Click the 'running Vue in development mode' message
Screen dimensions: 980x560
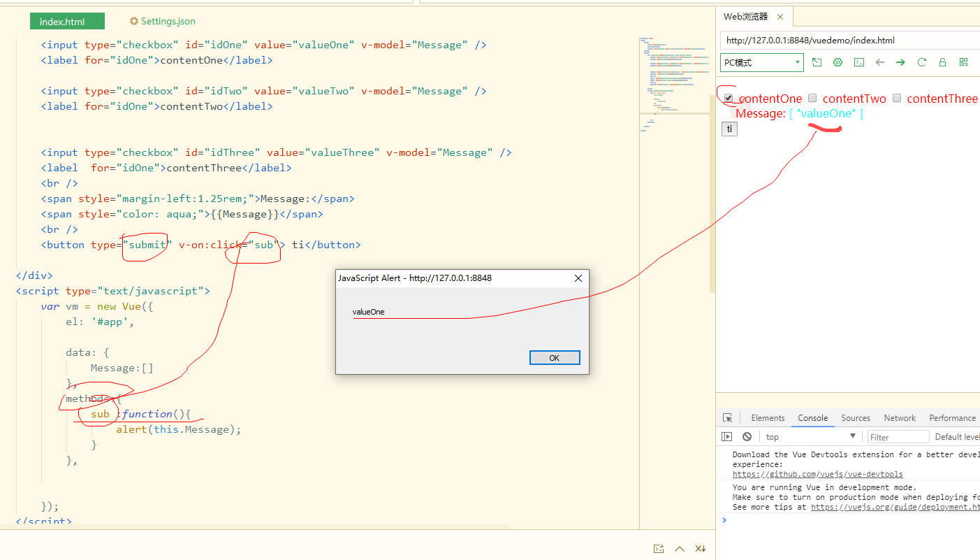[824, 487]
